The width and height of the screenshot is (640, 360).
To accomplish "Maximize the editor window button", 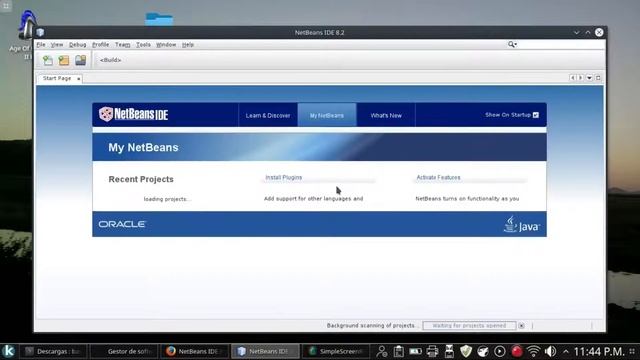I will (598, 78).
